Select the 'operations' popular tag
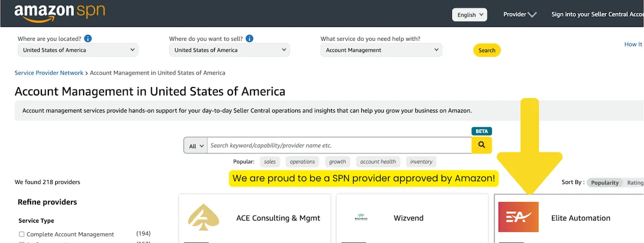Viewport: 644px width, 243px height. pyautogui.click(x=302, y=161)
